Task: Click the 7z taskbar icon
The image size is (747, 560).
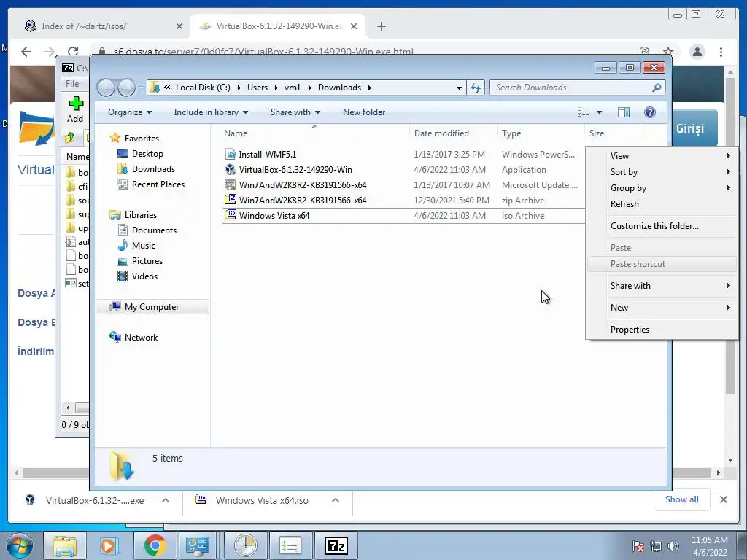Action: 336,545
